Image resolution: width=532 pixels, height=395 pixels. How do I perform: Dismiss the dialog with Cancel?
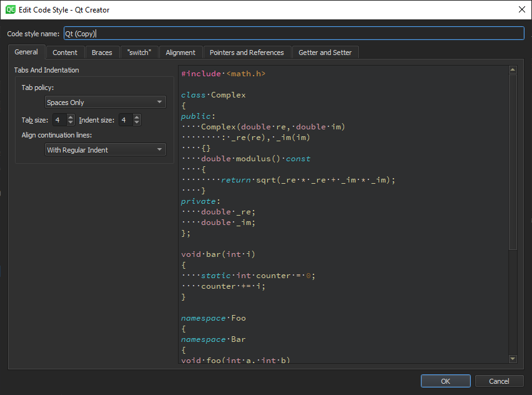coord(499,381)
